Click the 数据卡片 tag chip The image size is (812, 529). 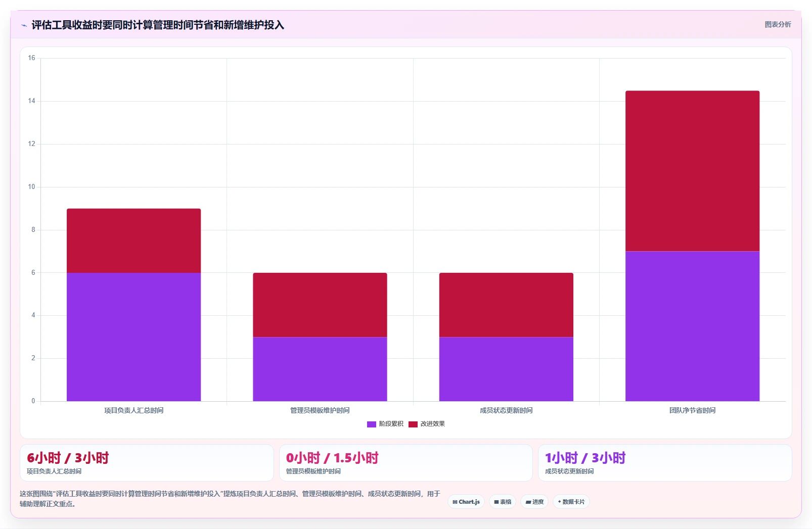[571, 502]
